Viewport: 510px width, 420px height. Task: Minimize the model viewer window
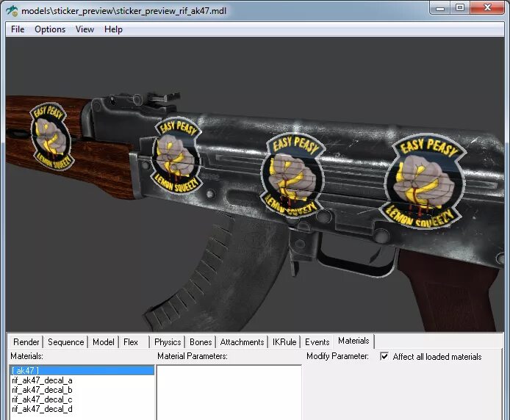pyautogui.click(x=440, y=8)
